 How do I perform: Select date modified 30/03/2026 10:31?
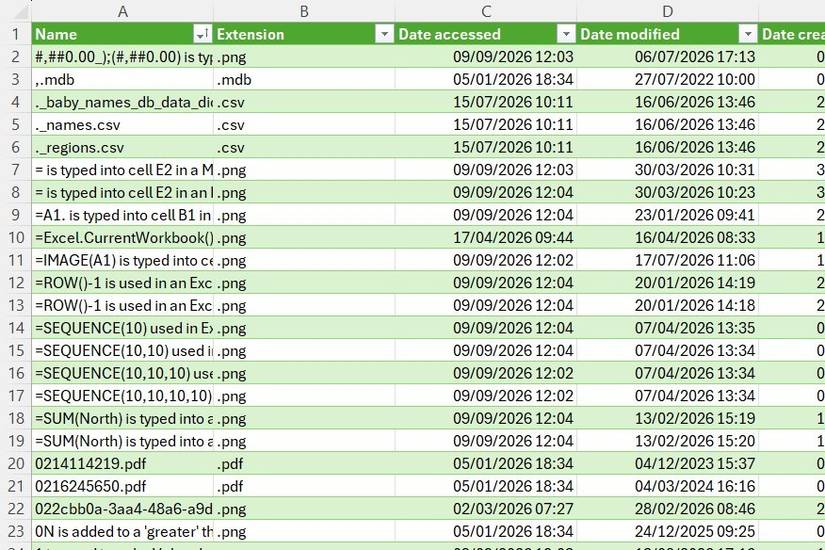click(x=667, y=170)
